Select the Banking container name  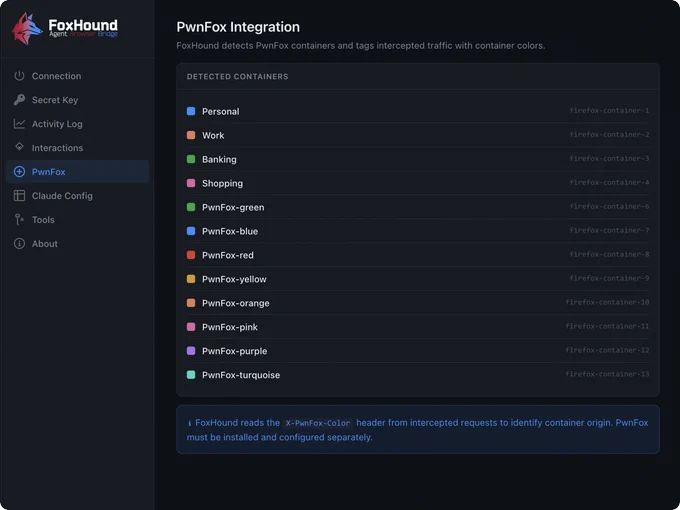[219, 160]
